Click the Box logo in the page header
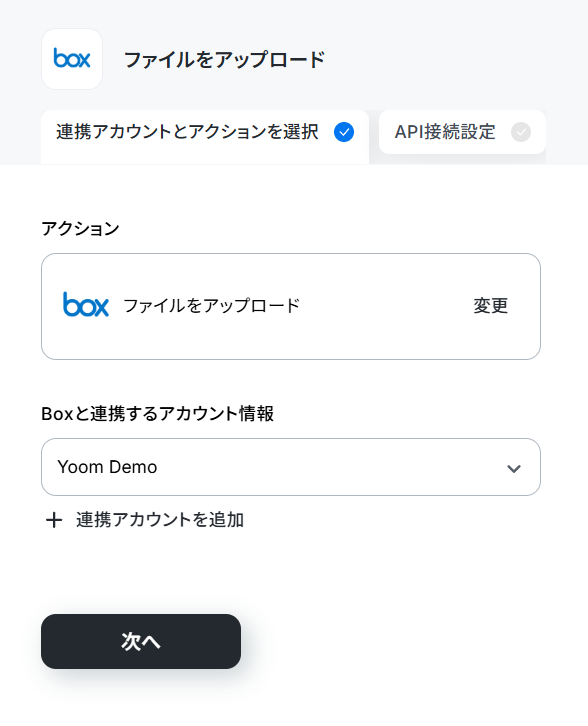This screenshot has height=726, width=588. [x=72, y=59]
